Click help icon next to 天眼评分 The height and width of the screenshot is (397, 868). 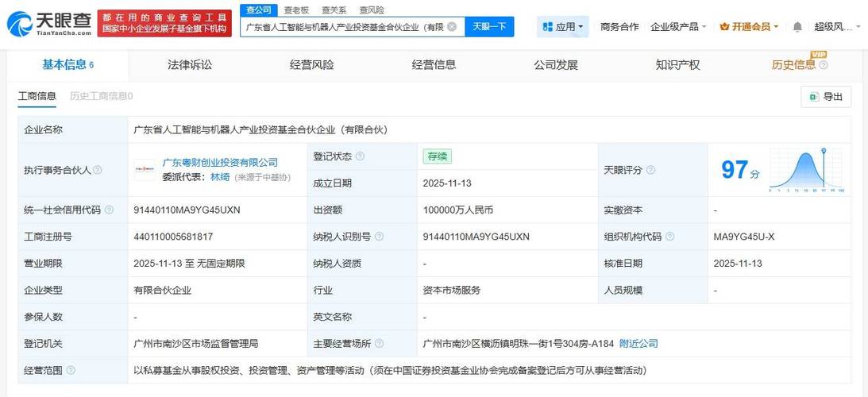click(x=650, y=170)
